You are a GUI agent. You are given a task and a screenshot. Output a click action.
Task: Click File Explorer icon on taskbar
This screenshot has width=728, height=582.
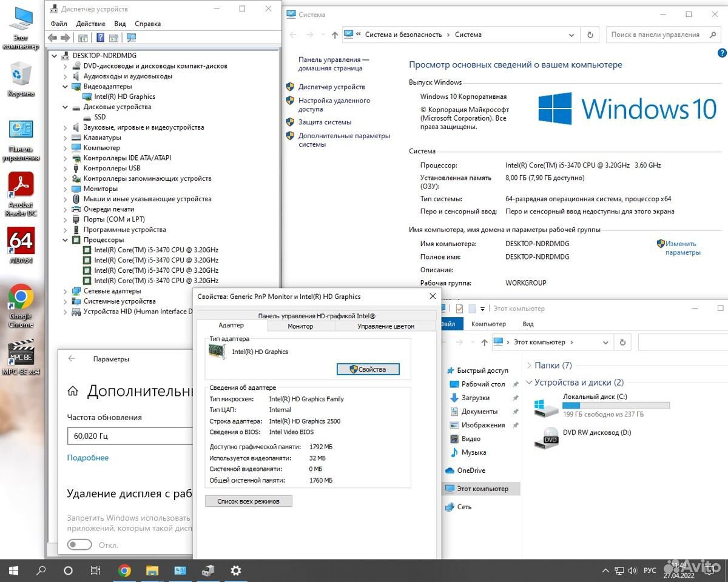coord(152,570)
